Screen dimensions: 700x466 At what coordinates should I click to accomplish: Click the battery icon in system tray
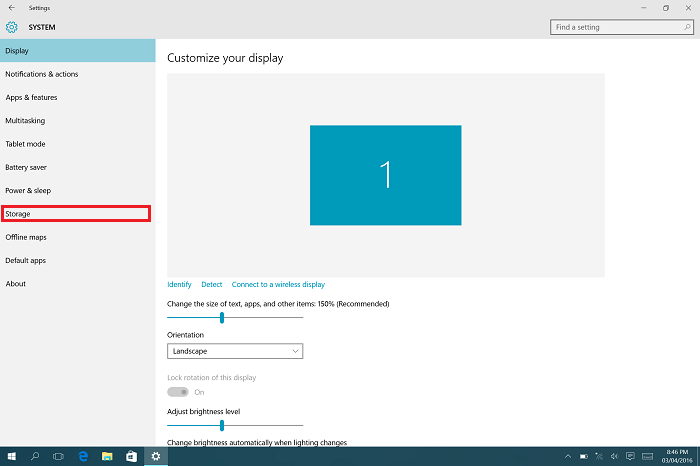tap(583, 456)
